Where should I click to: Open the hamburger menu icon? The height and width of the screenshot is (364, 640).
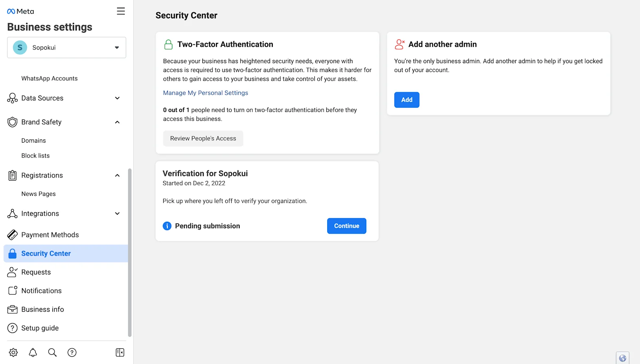(121, 11)
